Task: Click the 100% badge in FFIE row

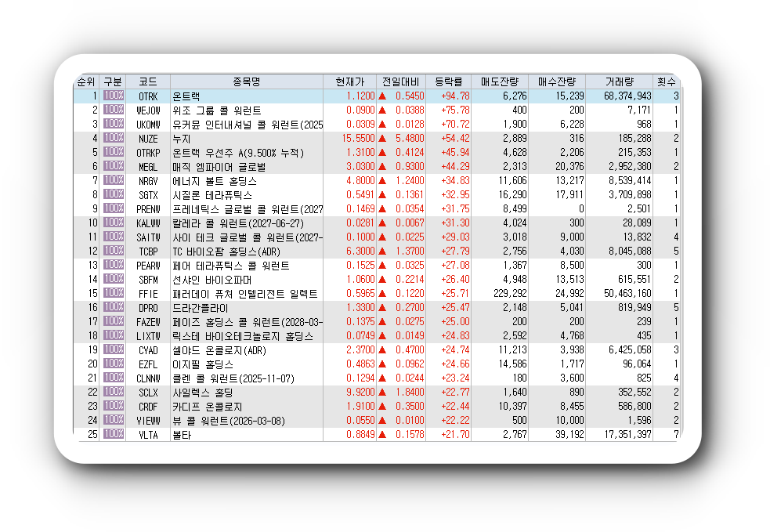Action: pyautogui.click(x=114, y=293)
